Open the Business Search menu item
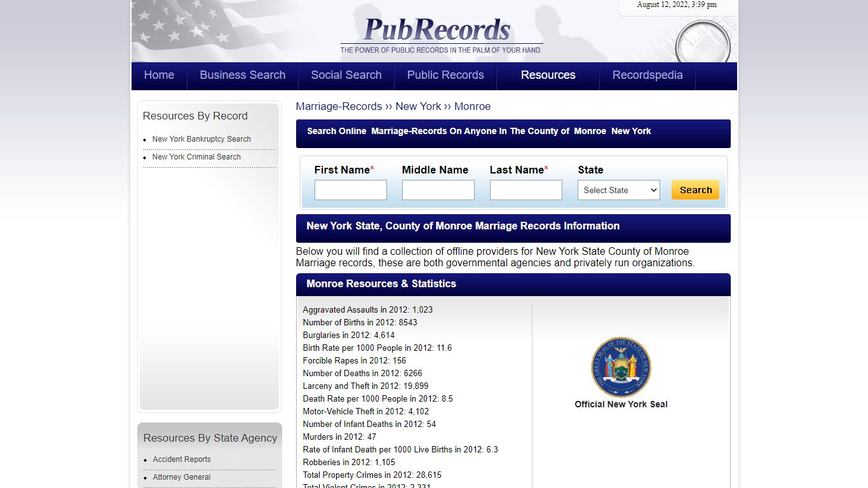This screenshot has width=868, height=488. (243, 75)
